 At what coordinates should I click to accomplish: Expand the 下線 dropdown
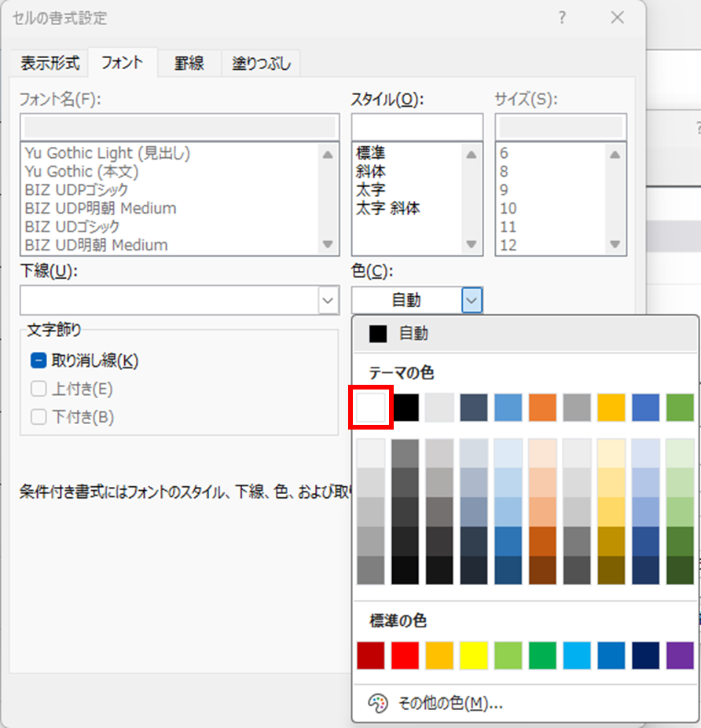click(x=328, y=301)
